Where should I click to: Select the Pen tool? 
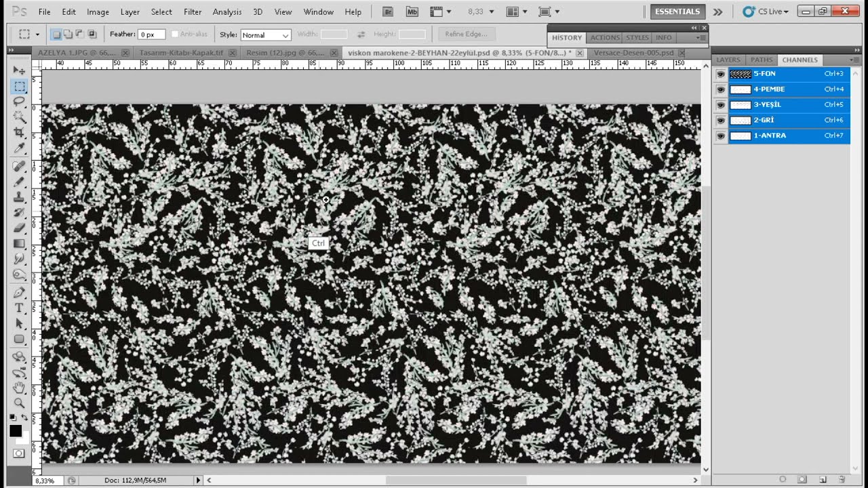(x=19, y=293)
